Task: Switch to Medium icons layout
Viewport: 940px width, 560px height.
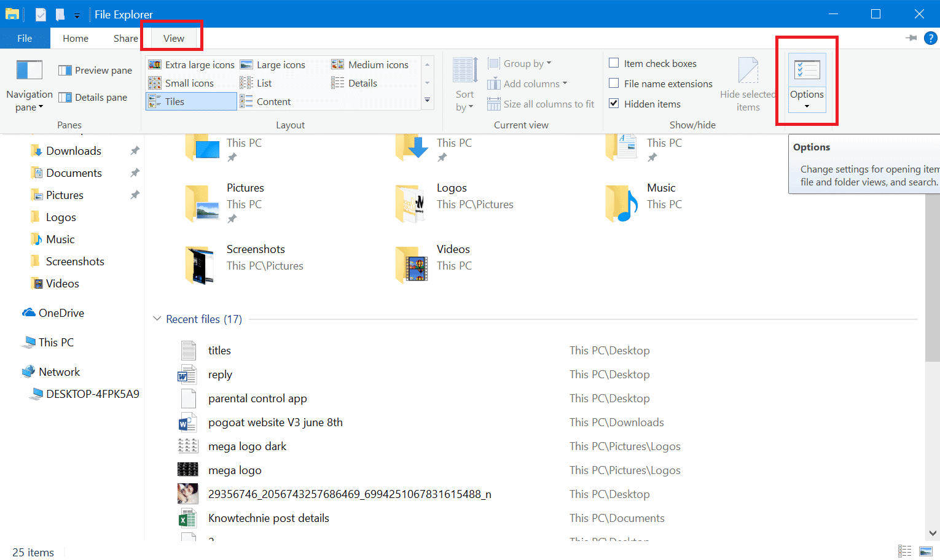Action: coord(371,64)
